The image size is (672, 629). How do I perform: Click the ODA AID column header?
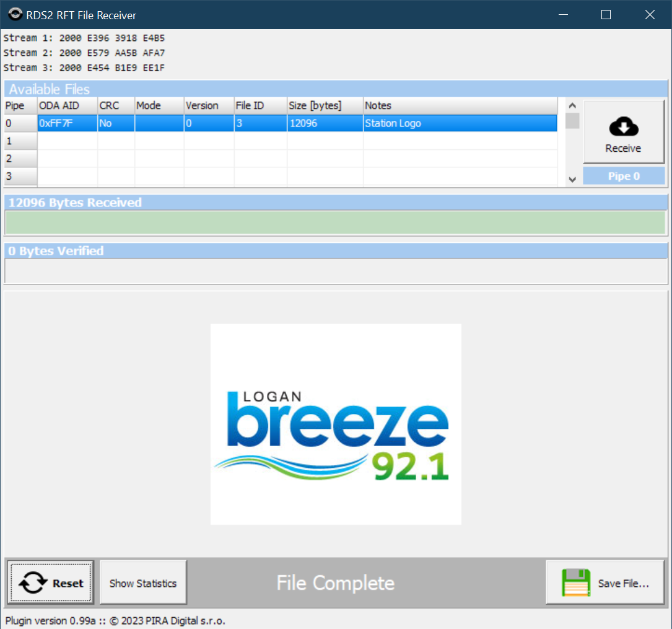coord(67,105)
